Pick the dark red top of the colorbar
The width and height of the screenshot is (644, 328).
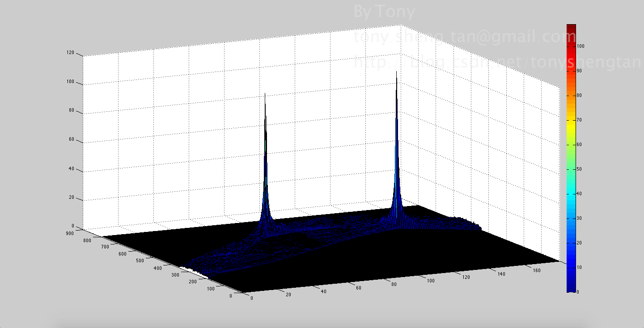pyautogui.click(x=571, y=28)
